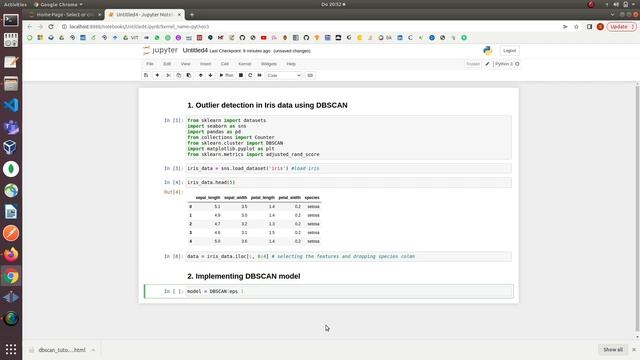
Task: Open the Help menu
Action: [x=291, y=64]
